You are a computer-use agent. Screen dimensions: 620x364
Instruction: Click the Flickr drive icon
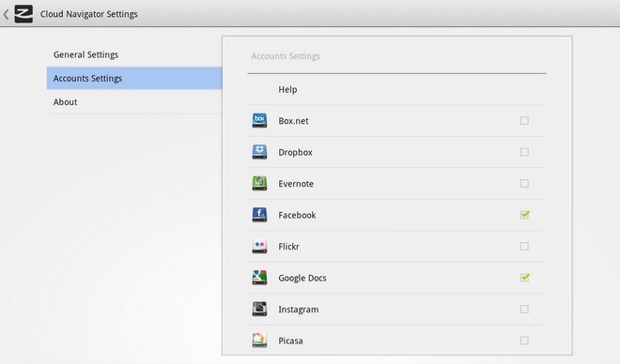point(259,246)
